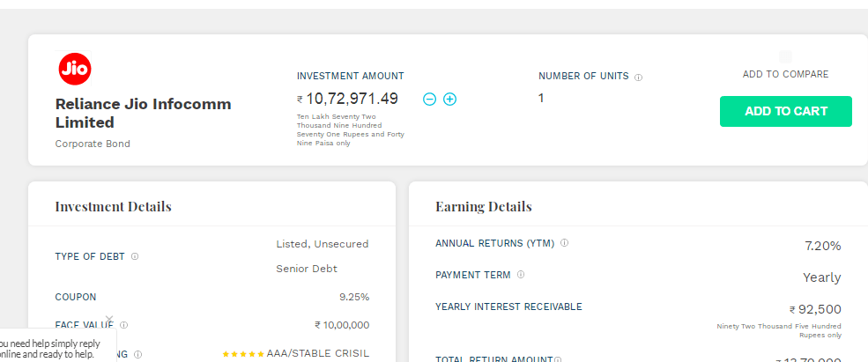
Task: Increase investment amount with plus icon
Action: (x=450, y=99)
